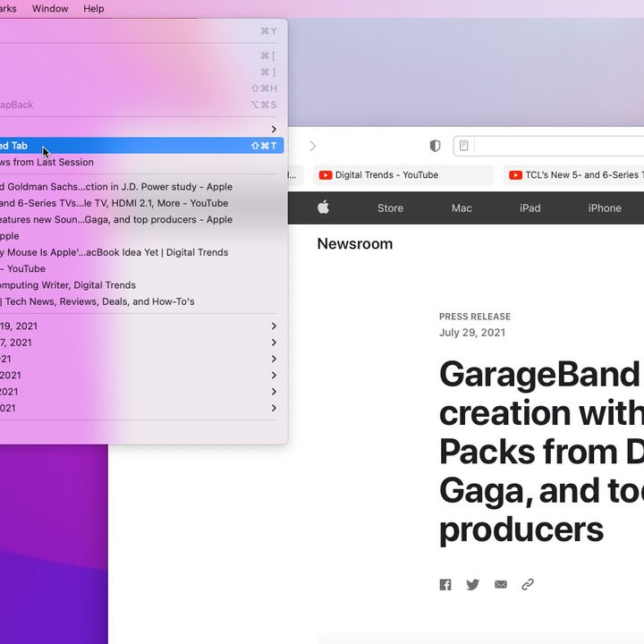Copy article link with chain icon
Screen dimensions: 644x644
[528, 584]
